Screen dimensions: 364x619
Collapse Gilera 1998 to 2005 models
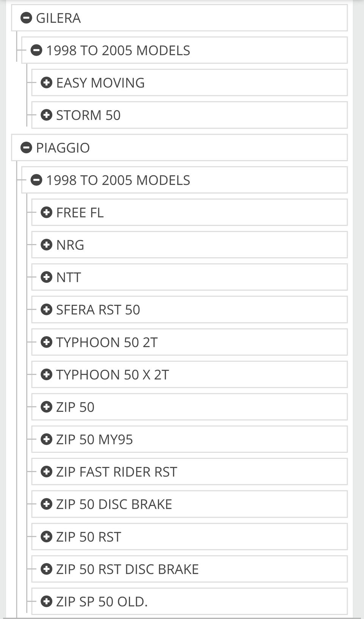point(36,50)
